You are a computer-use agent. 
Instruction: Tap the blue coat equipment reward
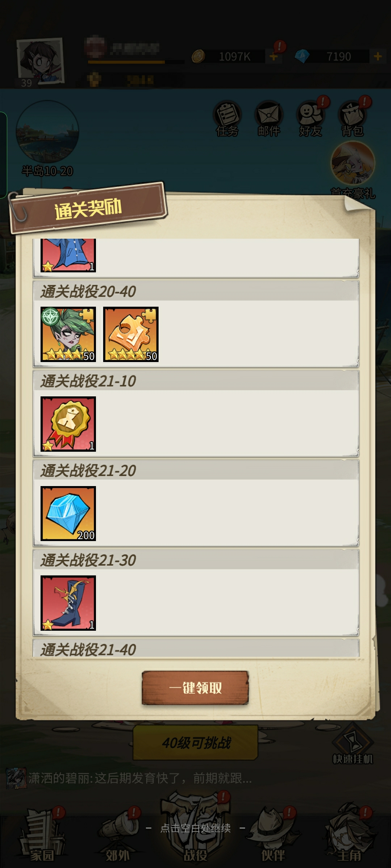point(68,255)
